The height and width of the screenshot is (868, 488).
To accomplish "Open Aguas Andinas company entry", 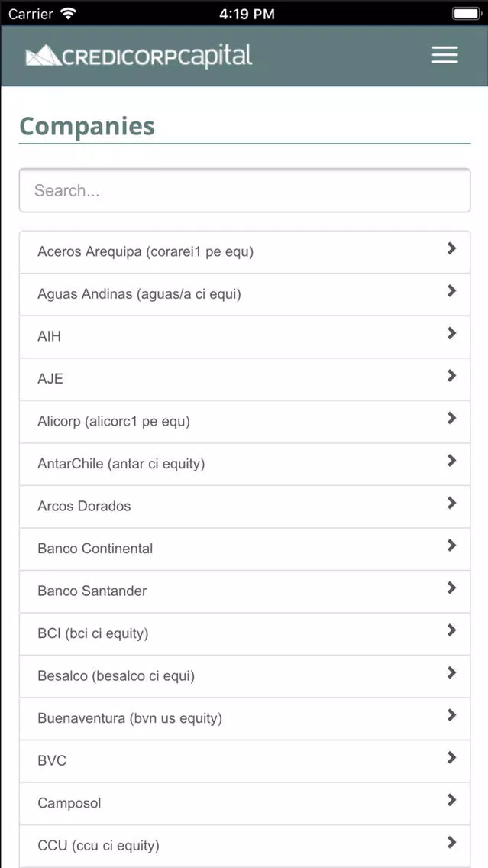I will click(x=244, y=294).
